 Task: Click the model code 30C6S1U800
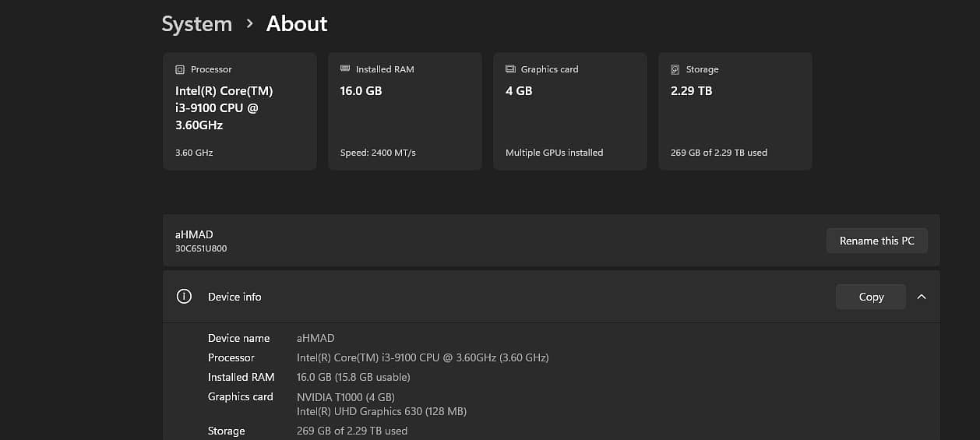tap(201, 248)
